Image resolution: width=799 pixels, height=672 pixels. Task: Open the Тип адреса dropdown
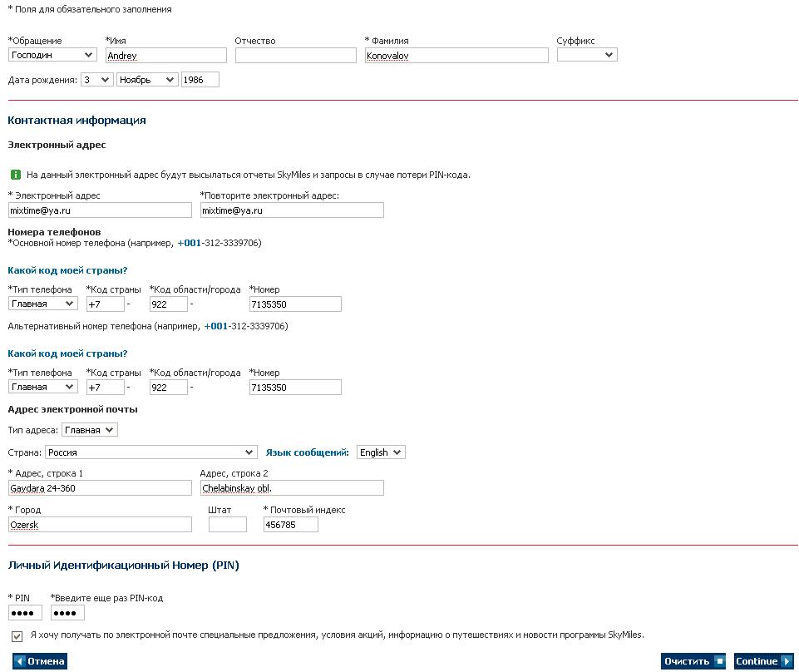90,430
